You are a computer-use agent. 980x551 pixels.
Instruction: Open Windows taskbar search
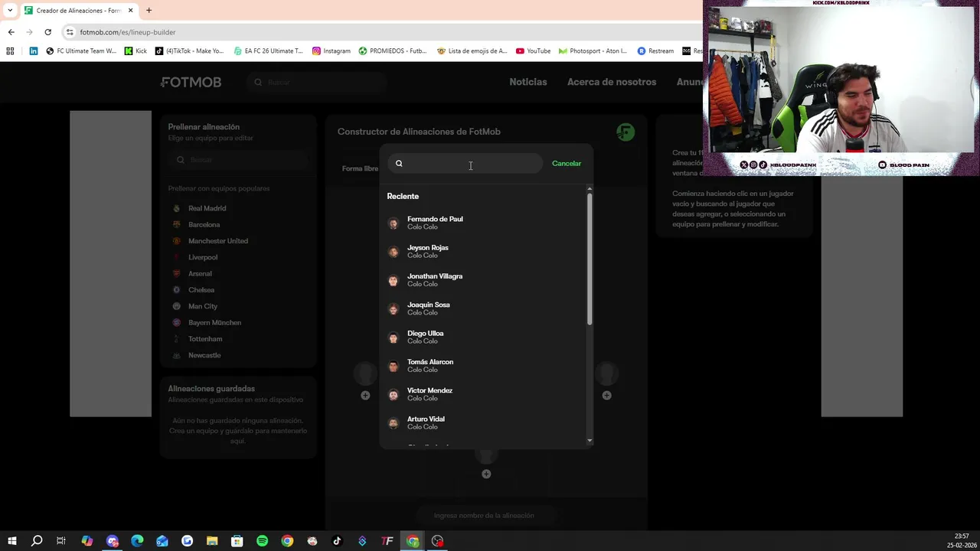(37, 541)
